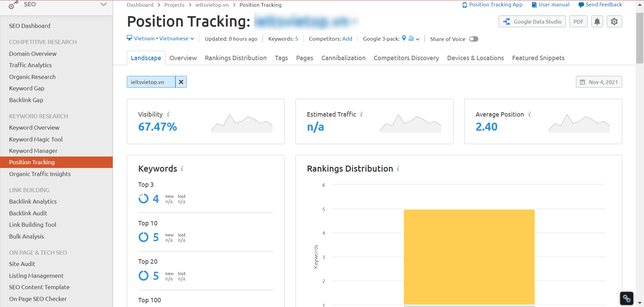The width and height of the screenshot is (644, 307).
Task: Open the Pages tab
Action: [x=305, y=58]
